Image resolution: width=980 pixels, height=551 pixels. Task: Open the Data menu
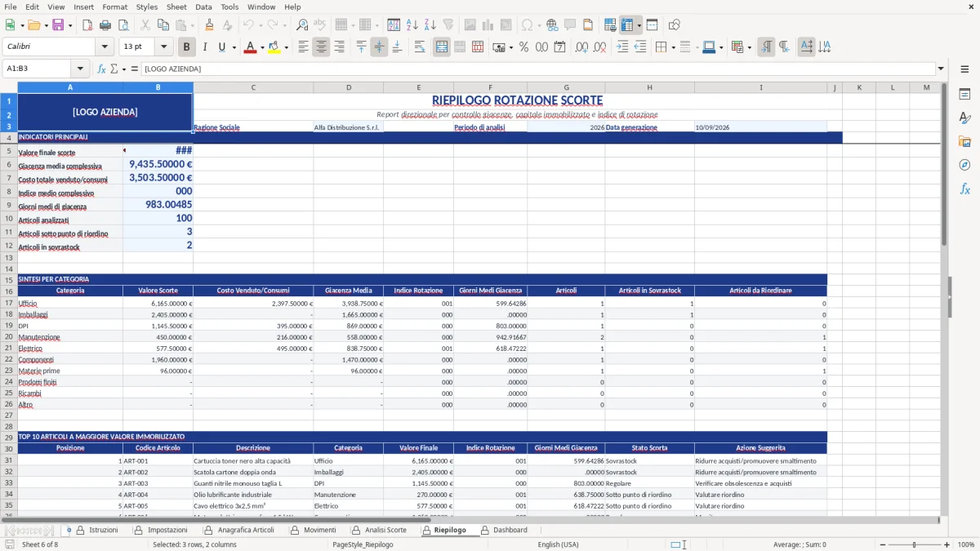[203, 7]
